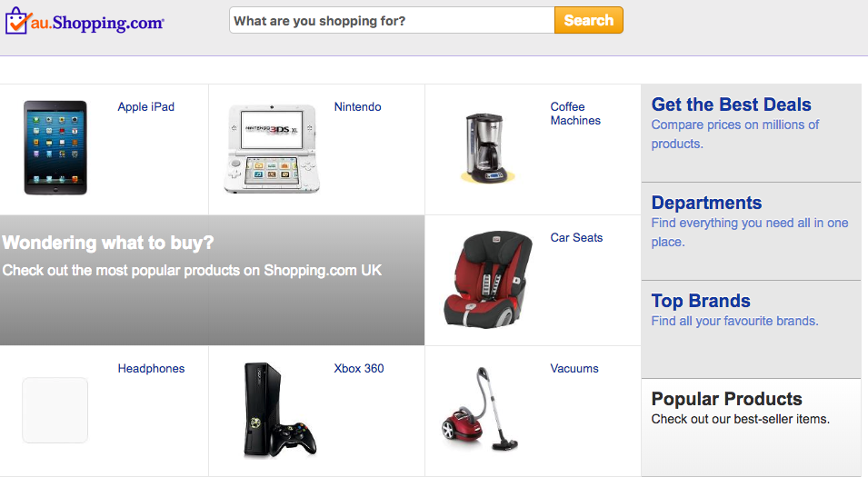
Task: Click the au.Shopping.com logo
Action: 85,21
